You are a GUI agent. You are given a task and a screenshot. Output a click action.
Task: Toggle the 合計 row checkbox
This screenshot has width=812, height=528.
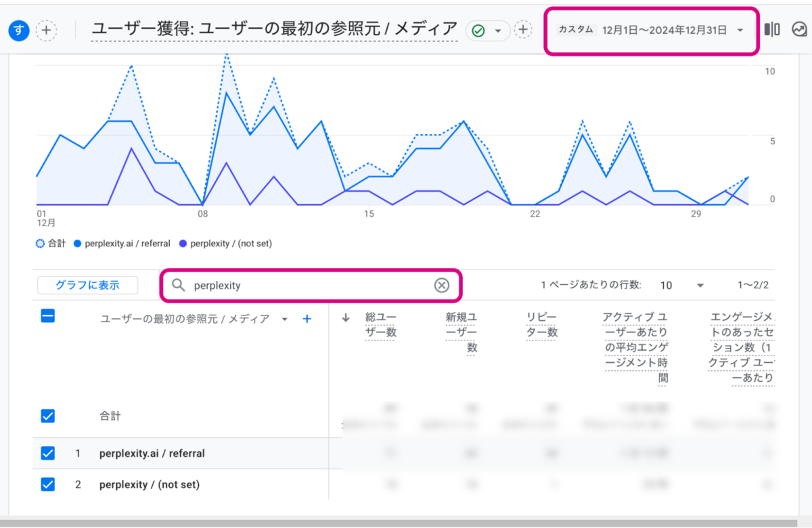tap(47, 416)
